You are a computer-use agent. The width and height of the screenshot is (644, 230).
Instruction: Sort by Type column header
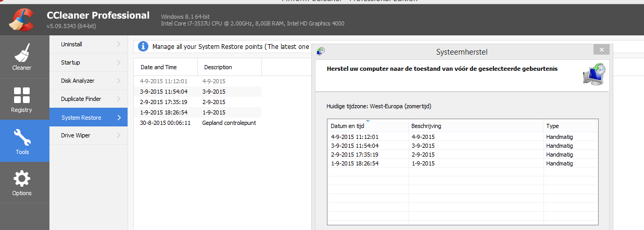tap(570, 126)
